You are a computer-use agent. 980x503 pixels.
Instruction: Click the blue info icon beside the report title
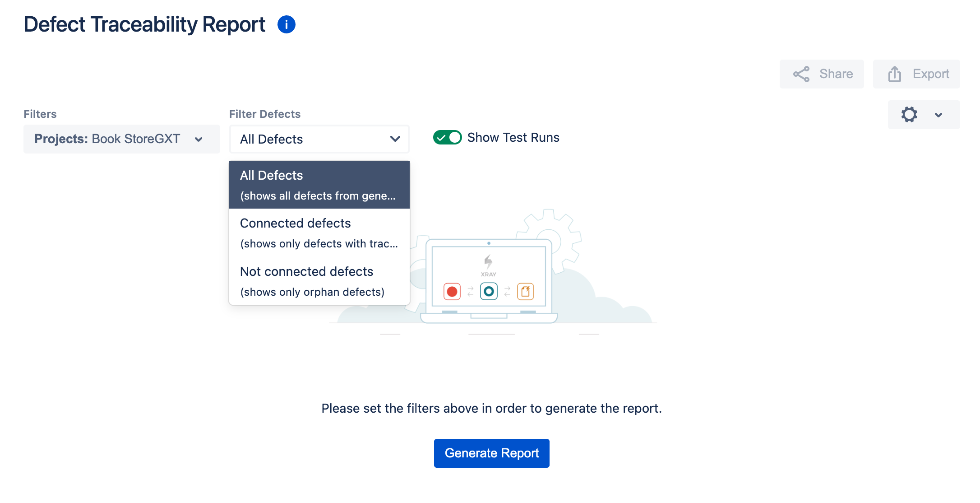click(x=286, y=24)
